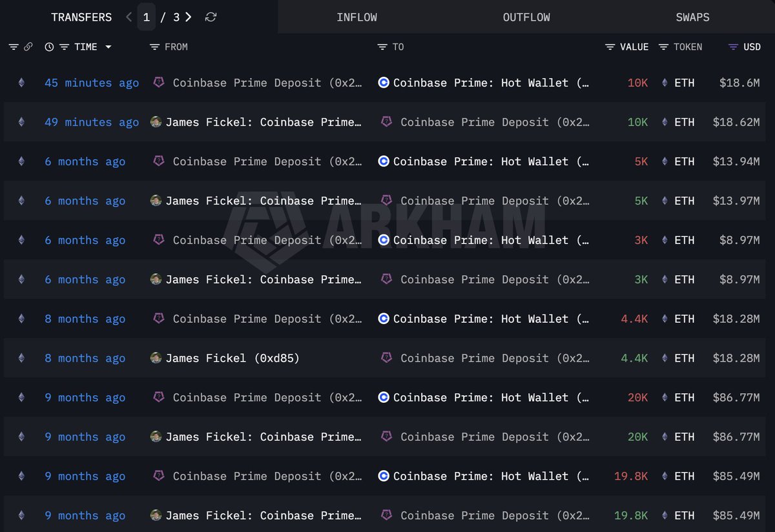Click 10K value in 49 minutes ago row
This screenshot has height=532, width=775.
point(637,122)
